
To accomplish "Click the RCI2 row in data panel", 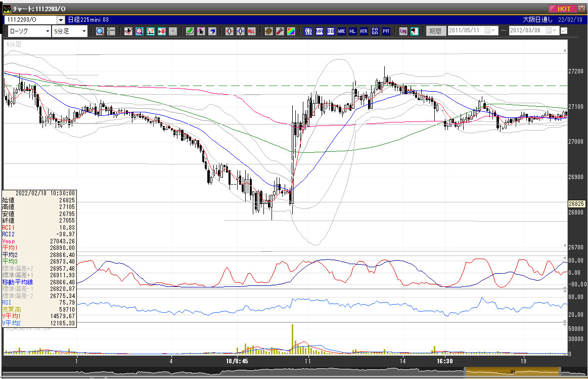I will click(39, 234).
